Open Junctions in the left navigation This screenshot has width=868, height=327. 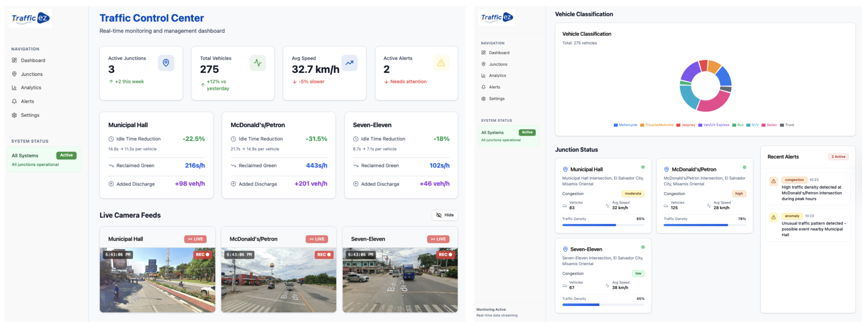pyautogui.click(x=31, y=74)
